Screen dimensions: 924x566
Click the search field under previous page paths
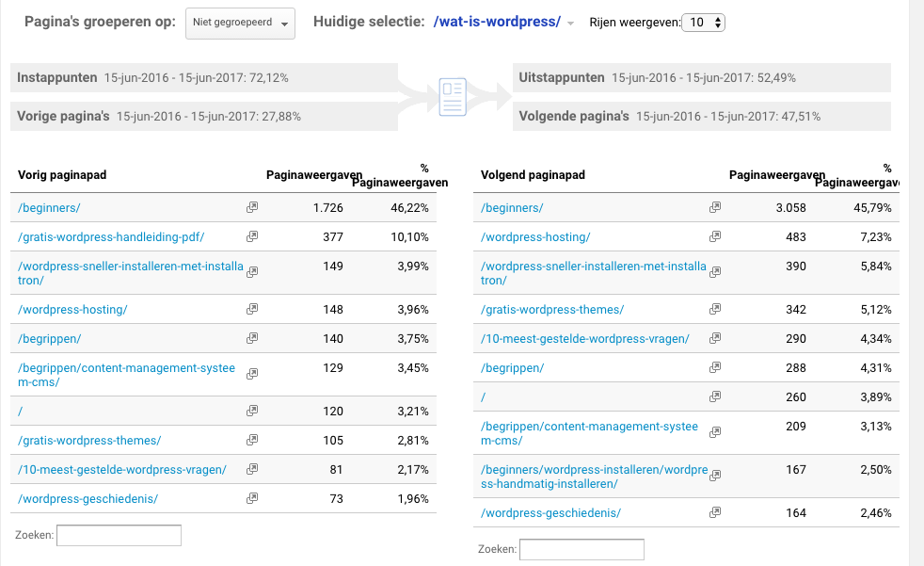tap(119, 535)
